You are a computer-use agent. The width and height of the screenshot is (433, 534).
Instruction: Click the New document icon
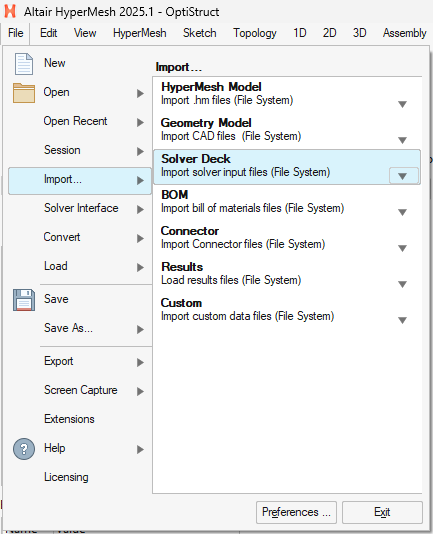[24, 64]
